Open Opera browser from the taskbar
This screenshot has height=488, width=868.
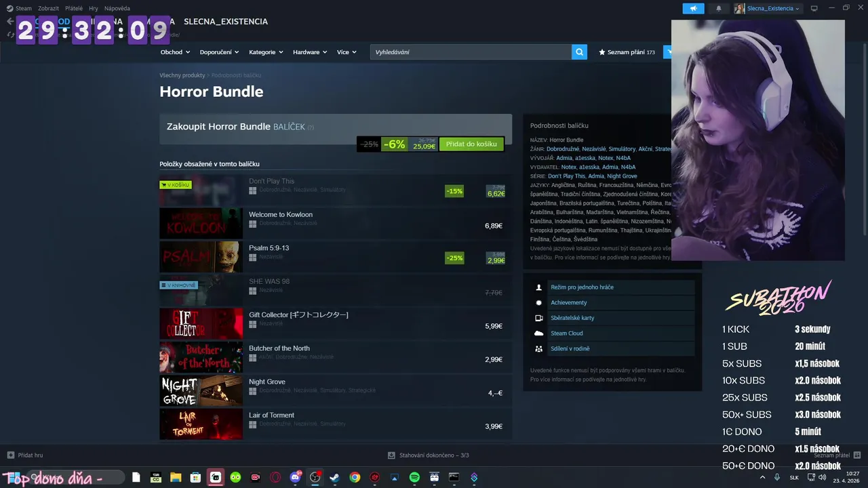click(275, 477)
